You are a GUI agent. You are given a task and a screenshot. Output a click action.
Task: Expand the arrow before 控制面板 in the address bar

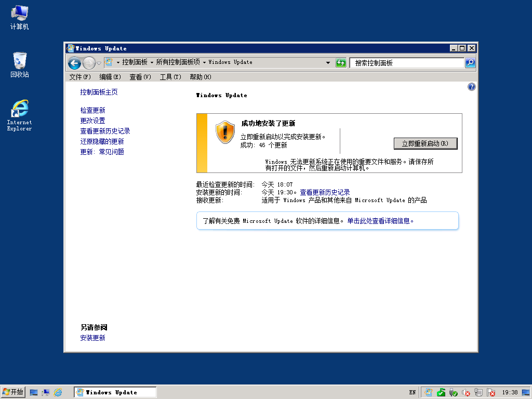[118, 62]
